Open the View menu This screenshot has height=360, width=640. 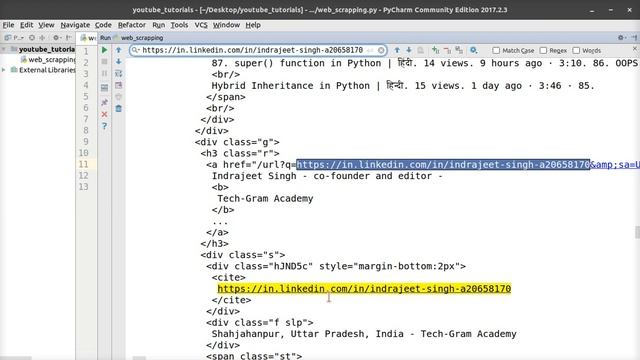click(x=46, y=25)
